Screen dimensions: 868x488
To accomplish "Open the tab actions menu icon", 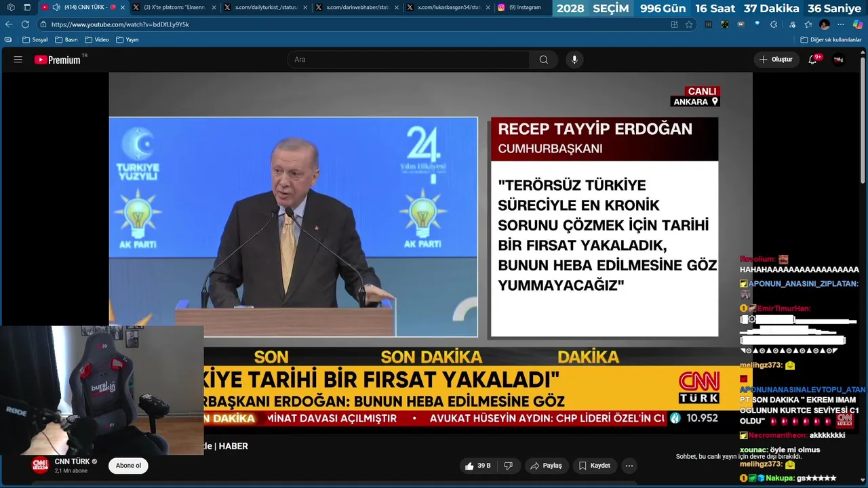I will click(27, 7).
